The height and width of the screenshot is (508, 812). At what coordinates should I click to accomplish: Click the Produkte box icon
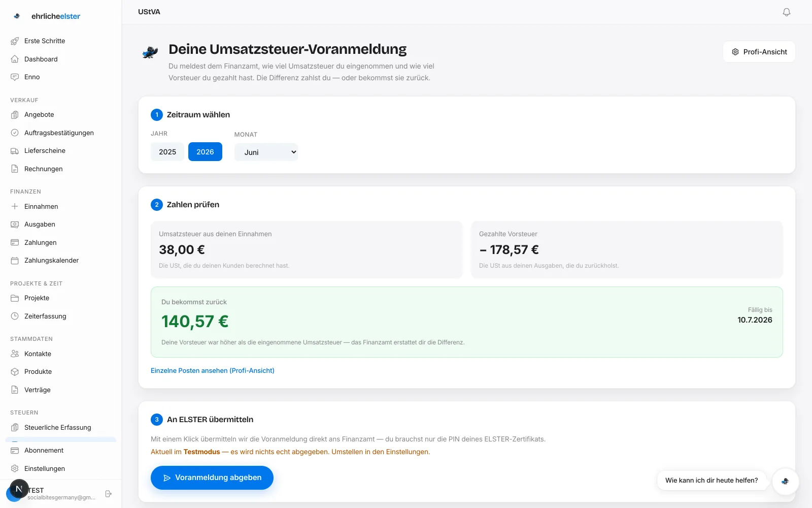(x=15, y=372)
